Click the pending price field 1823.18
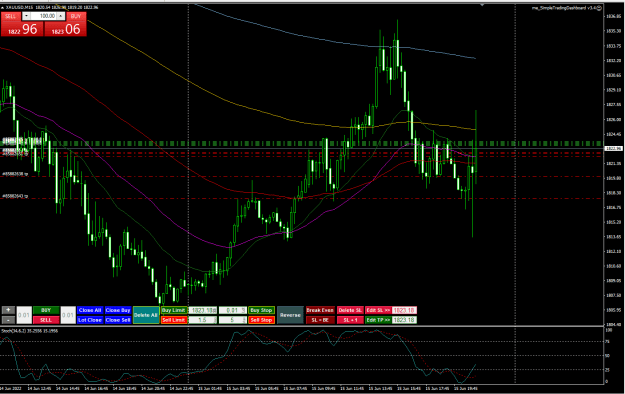Image resolution: width=625 pixels, height=394 pixels. tap(202, 310)
